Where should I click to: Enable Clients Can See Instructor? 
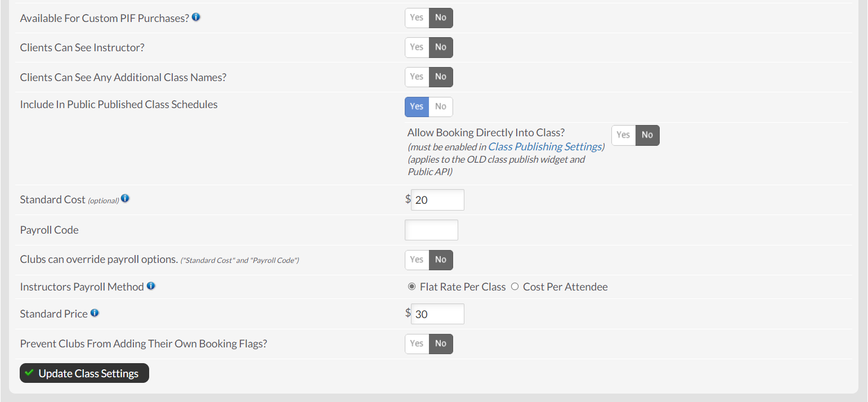(x=417, y=47)
